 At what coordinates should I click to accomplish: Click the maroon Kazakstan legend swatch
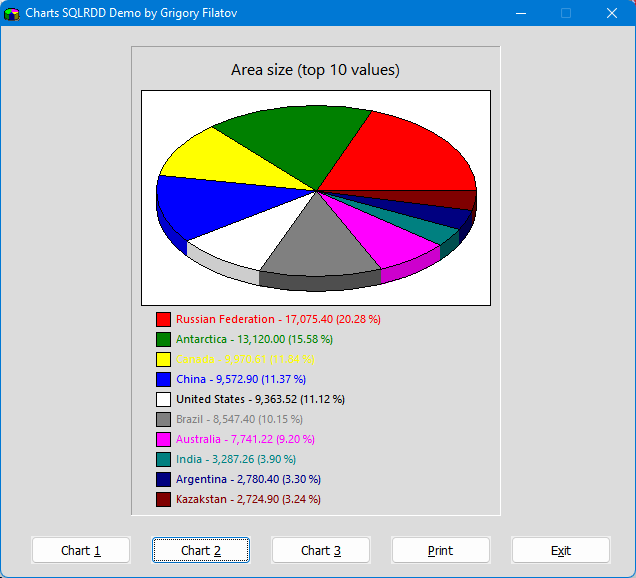tap(163, 499)
